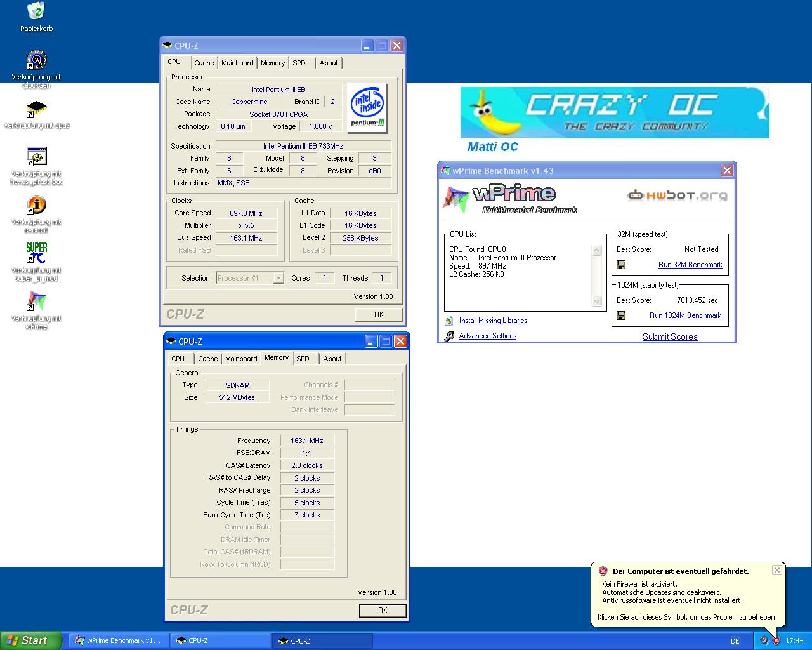The height and width of the screenshot is (650, 812).
Task: Click the Crazy OC banner image
Action: coord(615,113)
